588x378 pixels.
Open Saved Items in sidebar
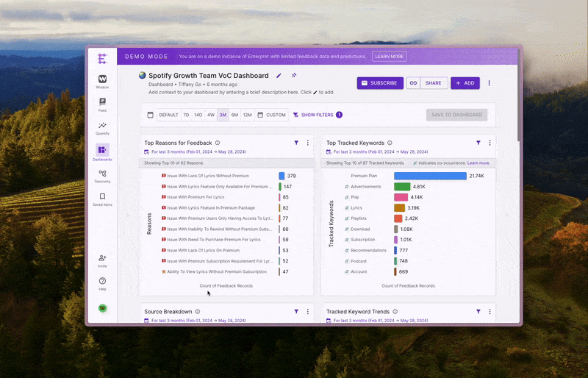pos(102,199)
